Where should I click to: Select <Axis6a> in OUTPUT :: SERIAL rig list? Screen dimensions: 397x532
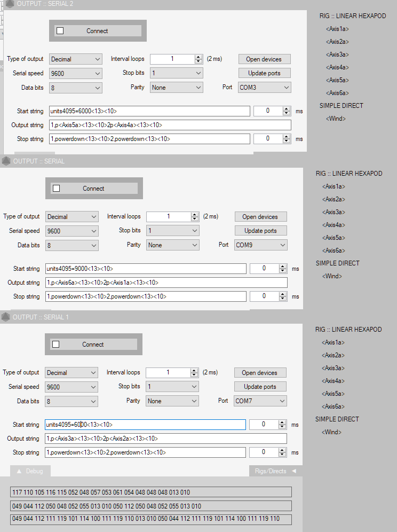click(334, 251)
